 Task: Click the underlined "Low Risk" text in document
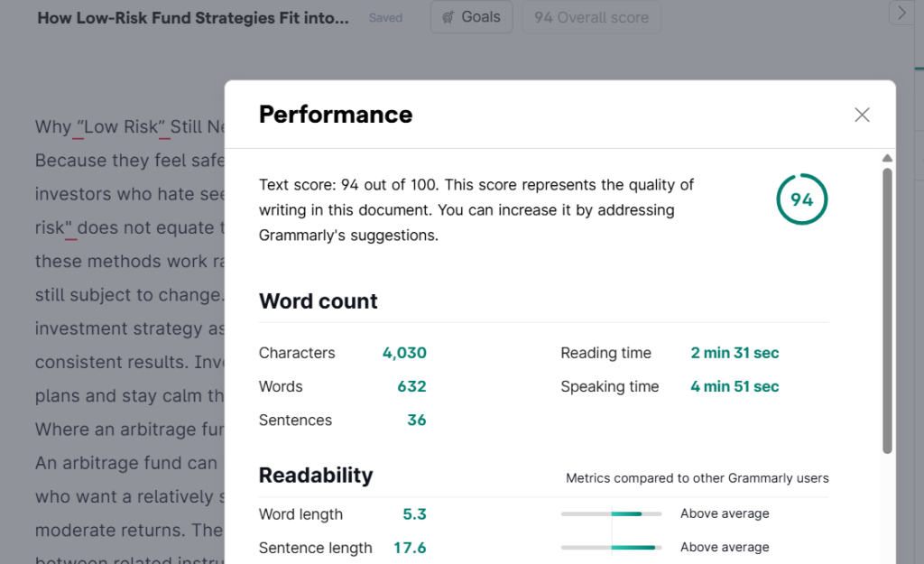[x=121, y=127]
